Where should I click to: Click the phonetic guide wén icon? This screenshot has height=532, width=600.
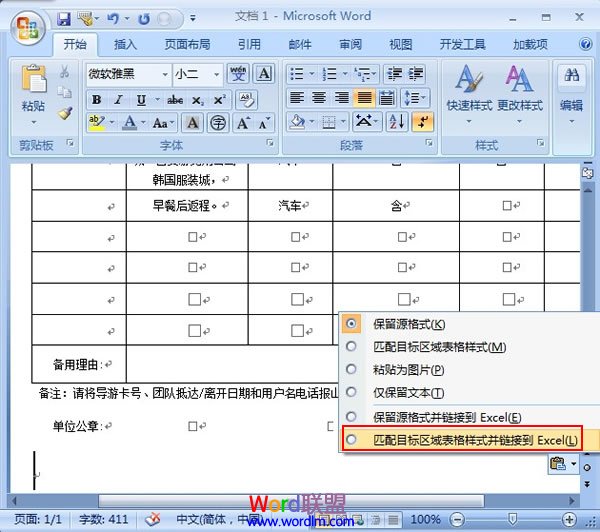[x=238, y=73]
